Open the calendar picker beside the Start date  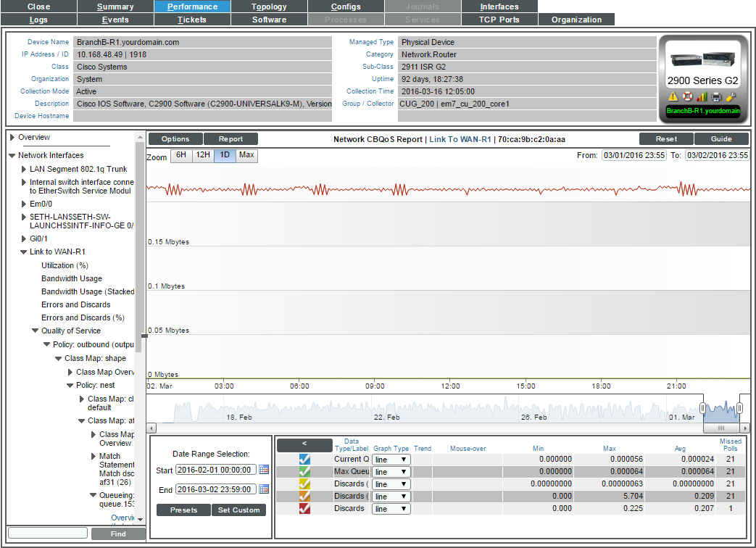[x=264, y=470]
